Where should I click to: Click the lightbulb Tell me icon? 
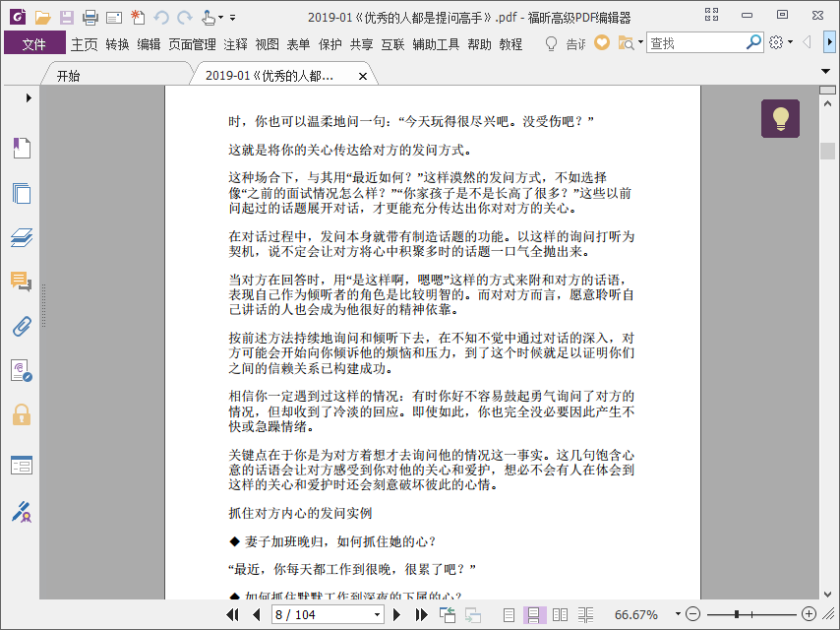tap(551, 43)
